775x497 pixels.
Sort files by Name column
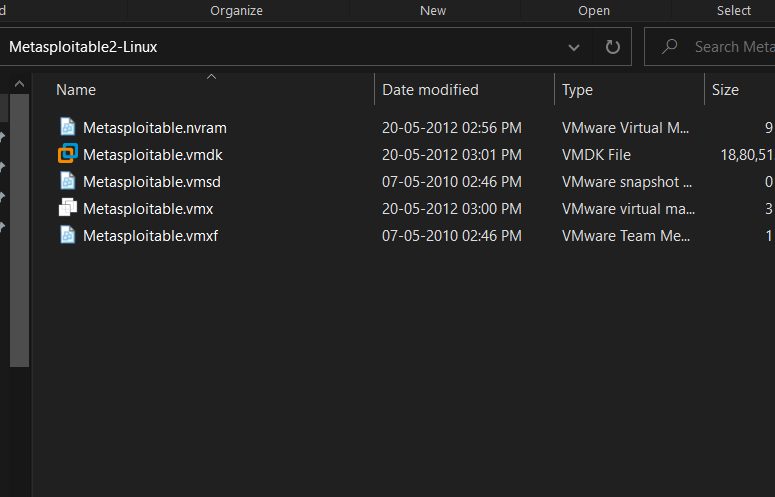point(76,90)
